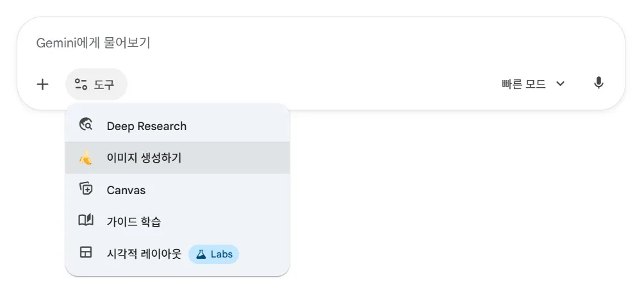Image resolution: width=644 pixels, height=294 pixels.
Task: Expand the mode selector chevron arrow
Action: coord(561,84)
